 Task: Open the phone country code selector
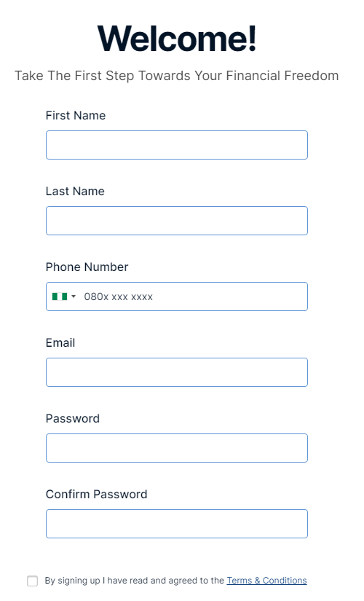tap(64, 296)
